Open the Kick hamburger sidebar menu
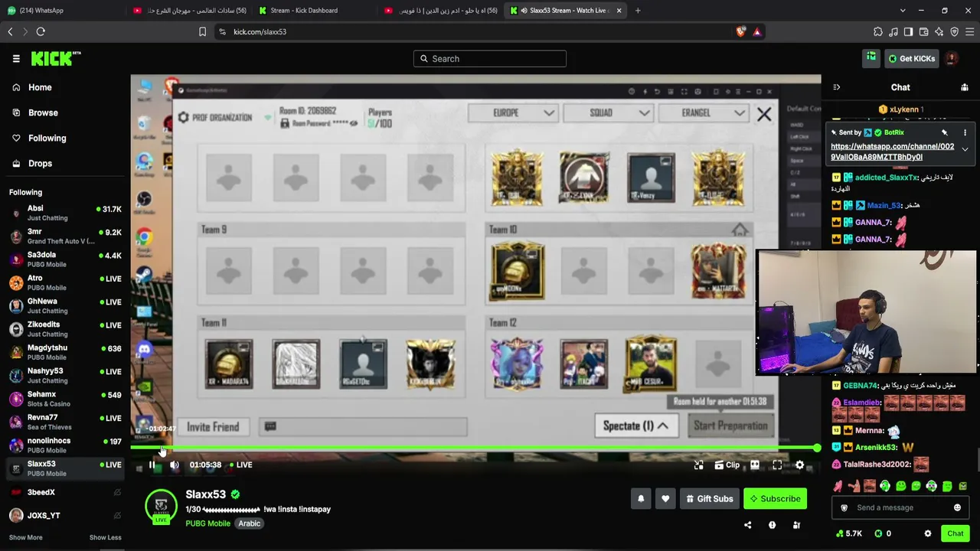980x551 pixels. point(16,58)
